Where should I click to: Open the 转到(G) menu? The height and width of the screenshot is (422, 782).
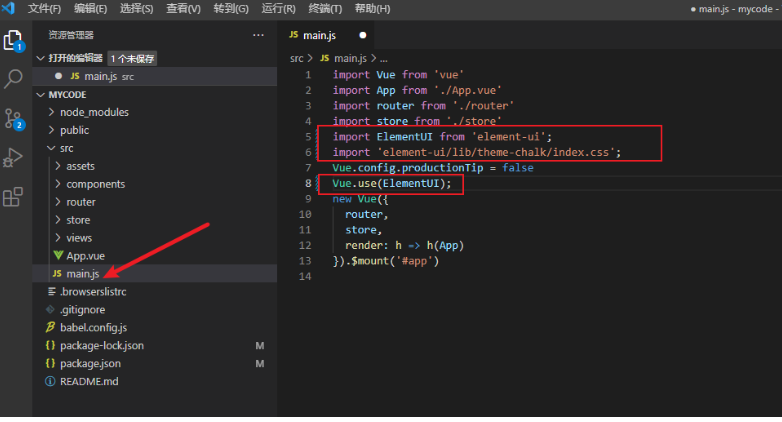click(231, 8)
